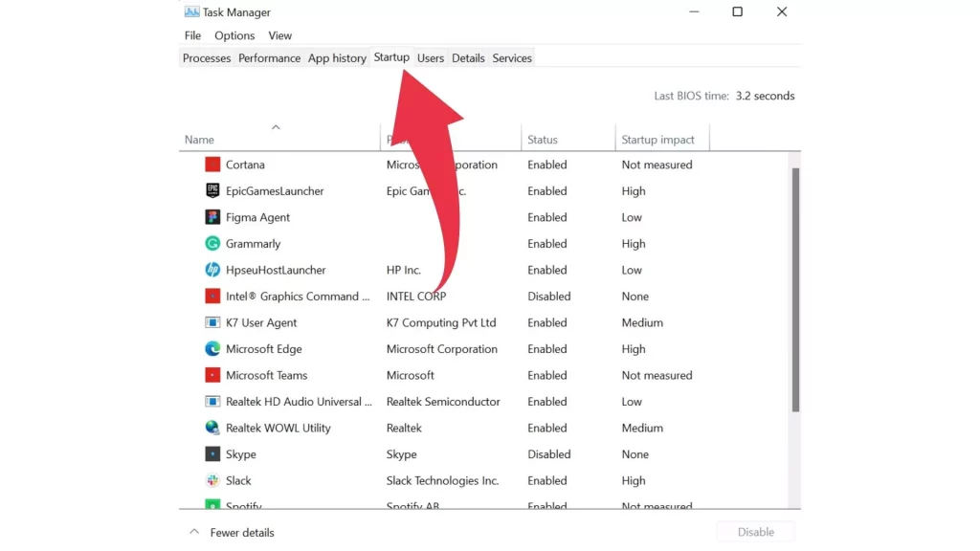Switch to the Services tab
The image size is (980, 551).
(512, 58)
